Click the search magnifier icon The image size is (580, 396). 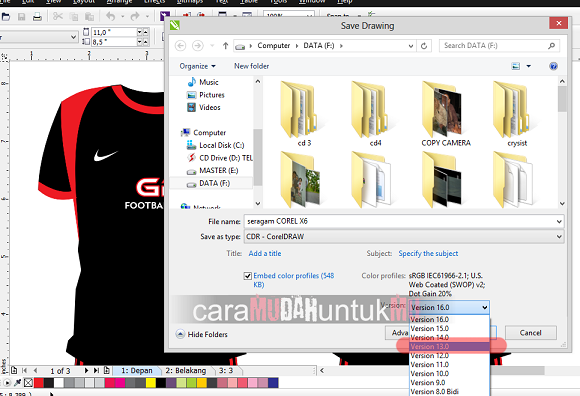552,46
